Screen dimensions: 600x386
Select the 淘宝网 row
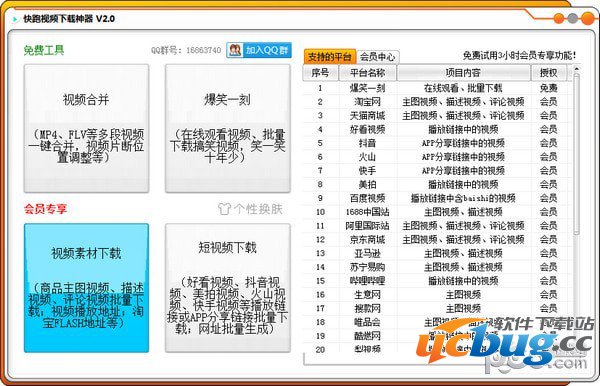pyautogui.click(x=436, y=102)
